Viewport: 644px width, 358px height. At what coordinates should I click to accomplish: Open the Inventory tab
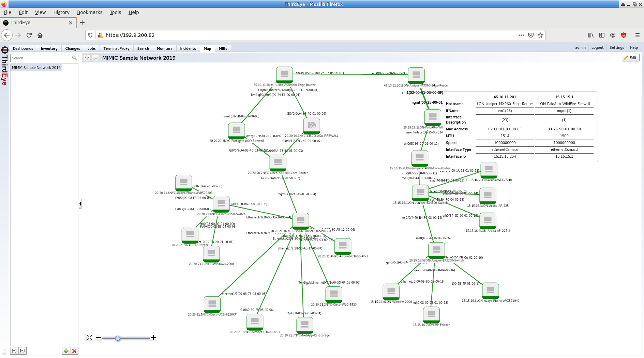[49, 48]
